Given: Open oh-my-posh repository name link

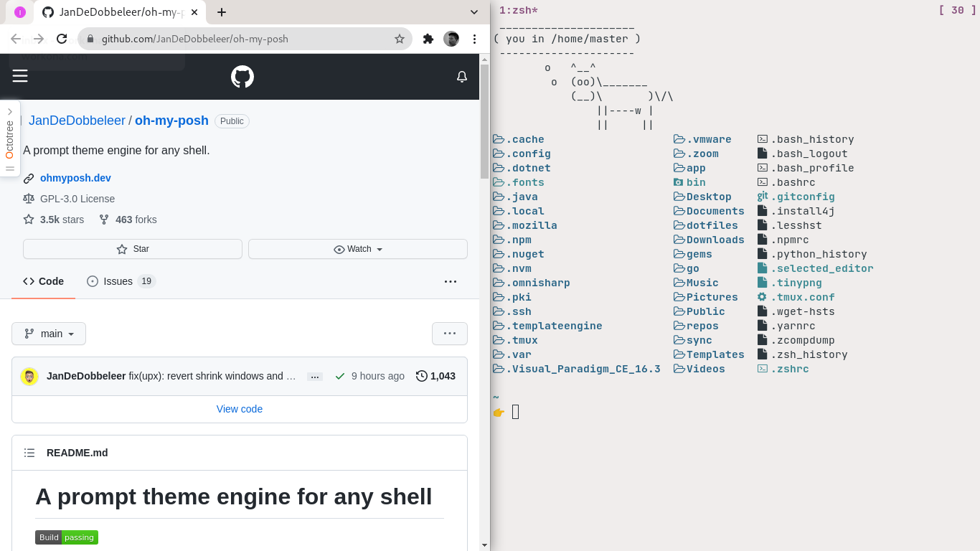Looking at the screenshot, I should 171,121.
